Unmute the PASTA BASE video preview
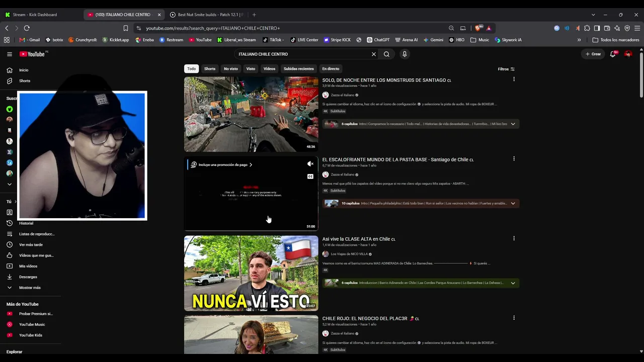Screen dimensions: 644x362 (310, 164)
